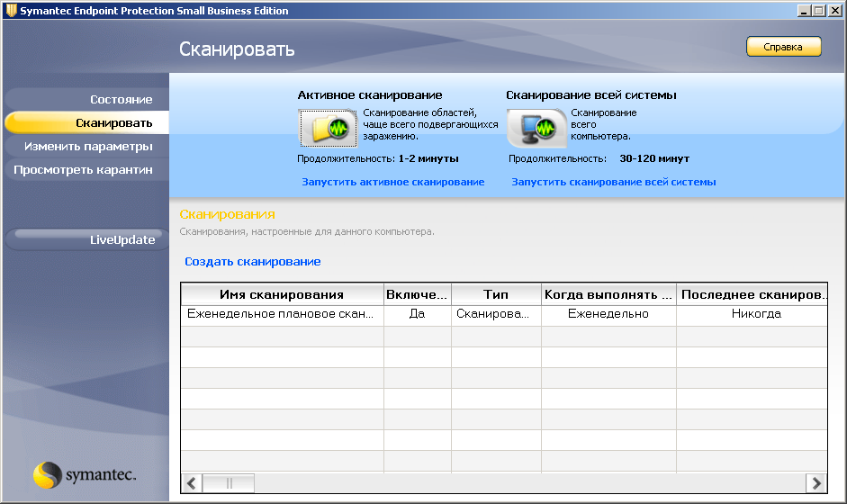The height and width of the screenshot is (504, 847).
Task: Click the Active Scan folder icon
Action: tap(328, 128)
